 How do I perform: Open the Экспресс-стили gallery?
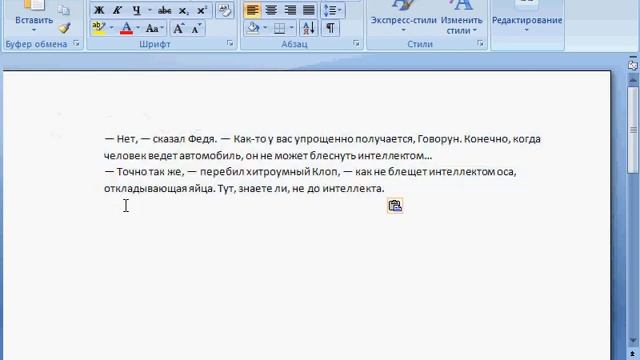(x=403, y=16)
